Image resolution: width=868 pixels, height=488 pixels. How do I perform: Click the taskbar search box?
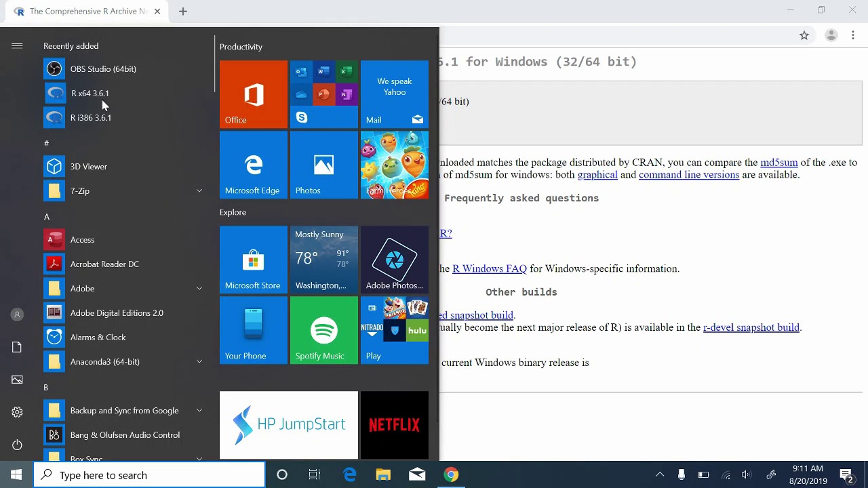[149, 475]
